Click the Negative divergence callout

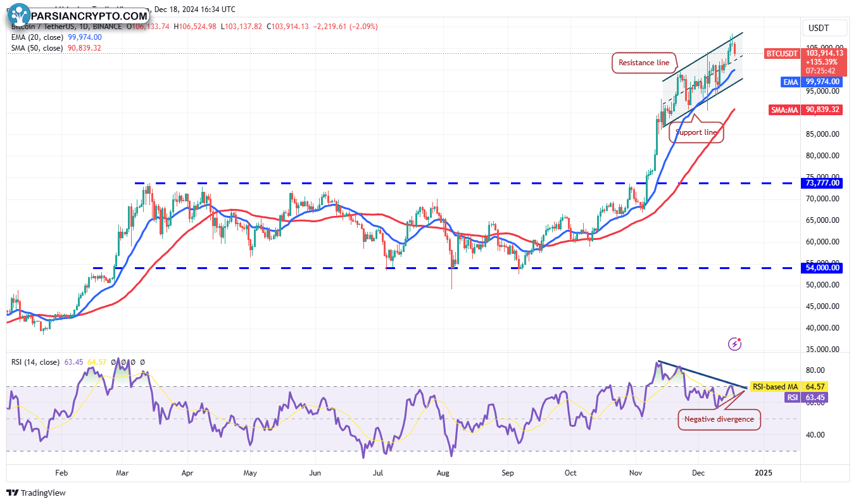(x=719, y=419)
